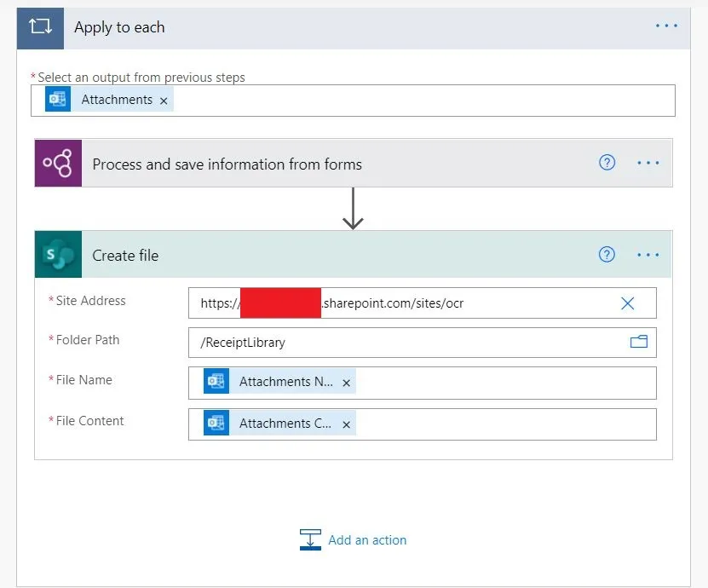Select the AI Builder forms processing icon
The image size is (708, 588).
click(57, 162)
